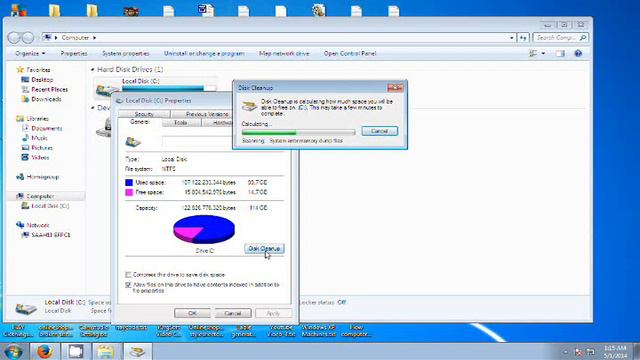Click the greyed Apply button in Properties
This screenshot has width=640, height=360.
pos(273,313)
